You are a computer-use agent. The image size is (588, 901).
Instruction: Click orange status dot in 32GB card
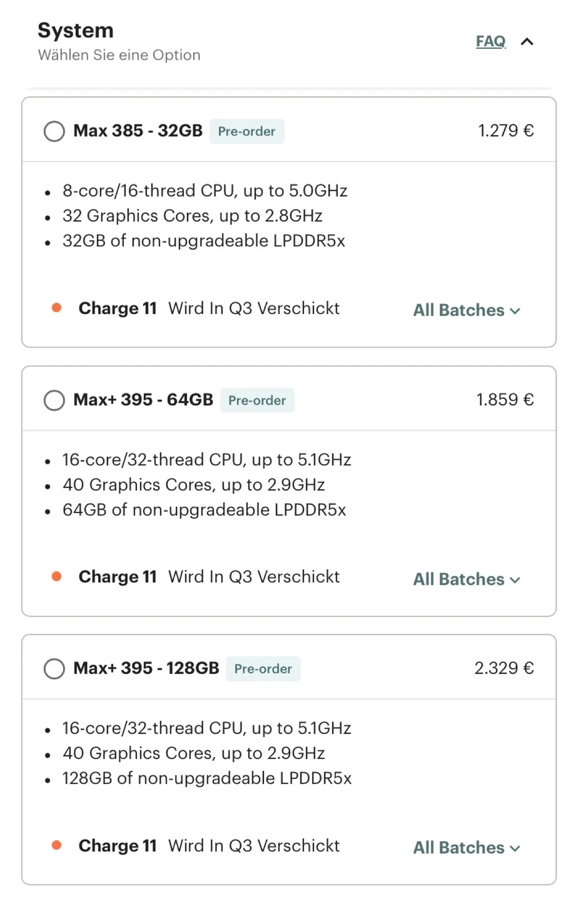click(x=56, y=307)
